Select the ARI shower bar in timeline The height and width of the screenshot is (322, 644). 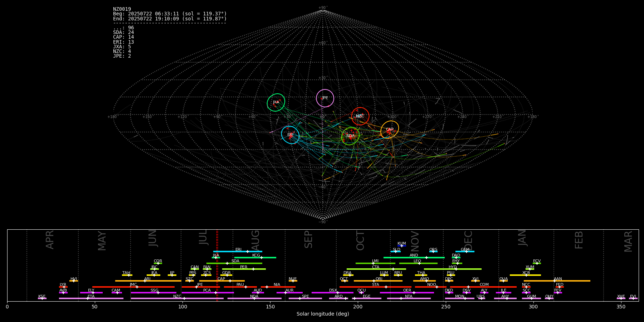click(x=148, y=281)
